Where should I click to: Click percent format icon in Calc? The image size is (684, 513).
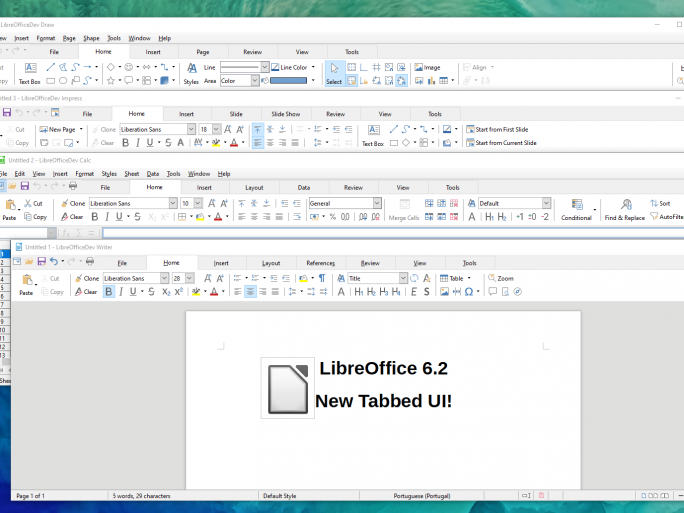coord(333,217)
